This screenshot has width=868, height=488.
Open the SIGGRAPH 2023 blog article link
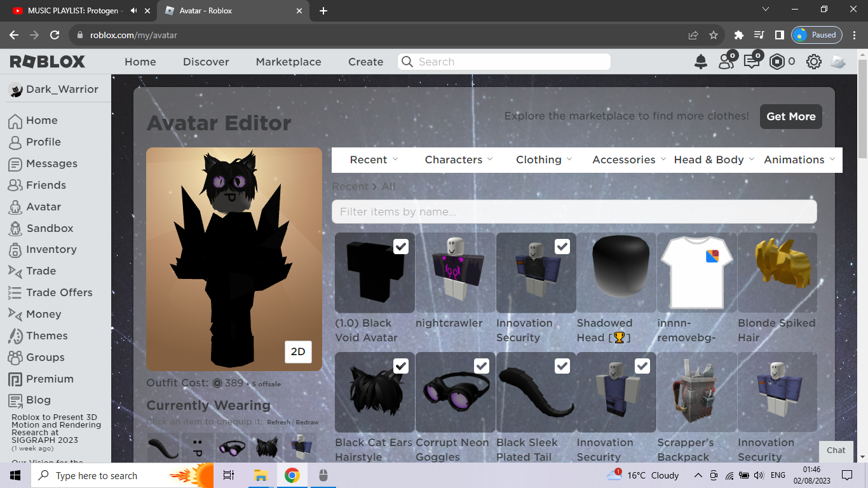pyautogui.click(x=56, y=429)
